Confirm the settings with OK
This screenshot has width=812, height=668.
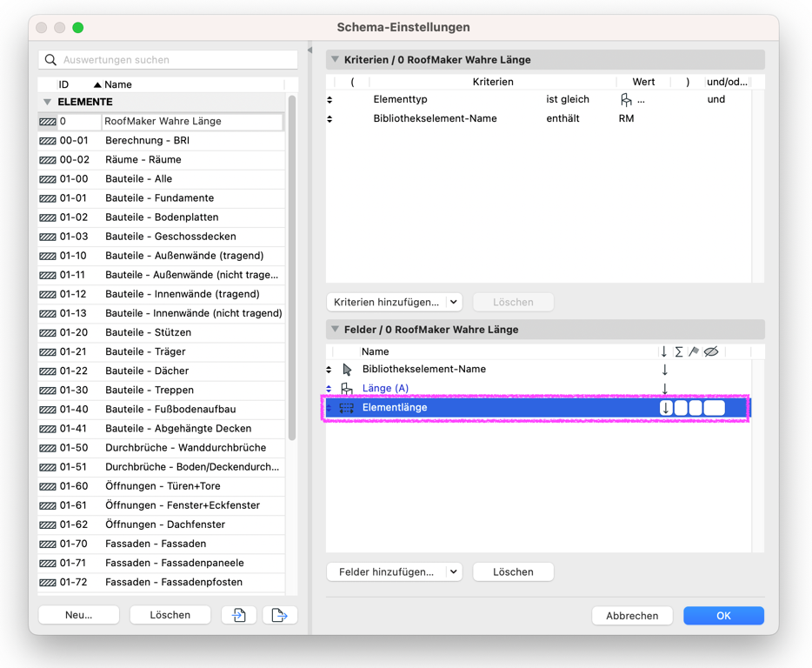pos(723,616)
